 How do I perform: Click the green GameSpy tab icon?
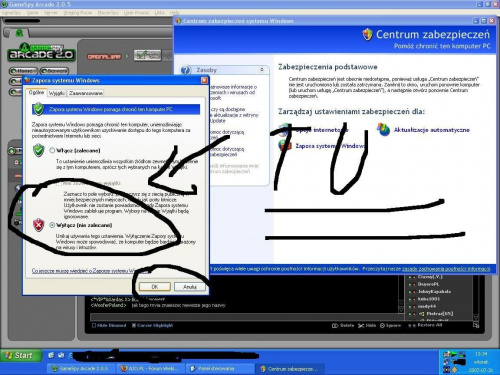19,33
